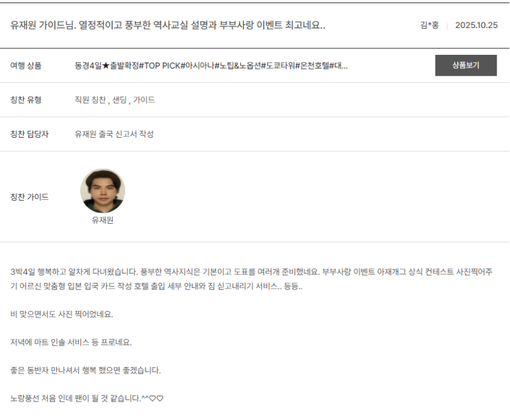Select the 가이드 compliment type
This screenshot has height=420, width=510.
click(144, 100)
